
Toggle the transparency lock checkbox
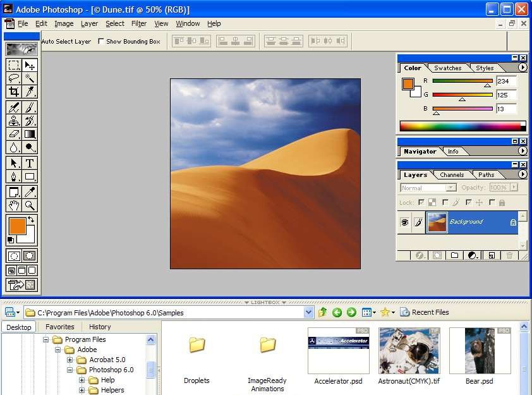[421, 202]
